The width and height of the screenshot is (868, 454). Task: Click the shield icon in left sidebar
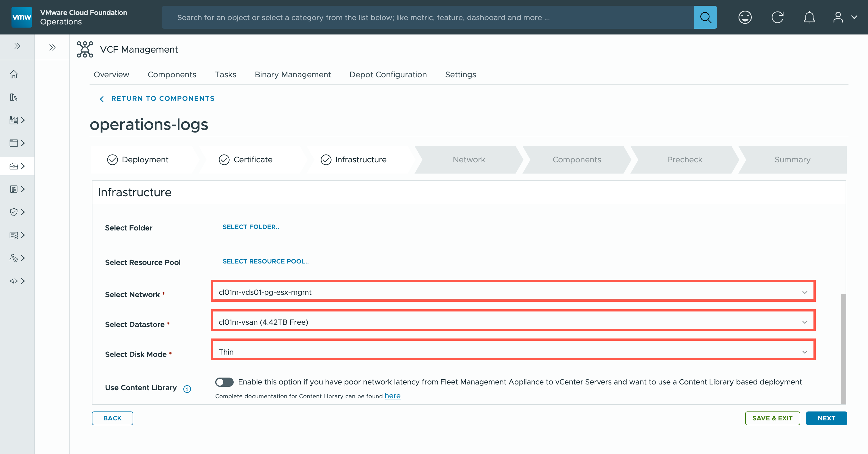(x=13, y=212)
